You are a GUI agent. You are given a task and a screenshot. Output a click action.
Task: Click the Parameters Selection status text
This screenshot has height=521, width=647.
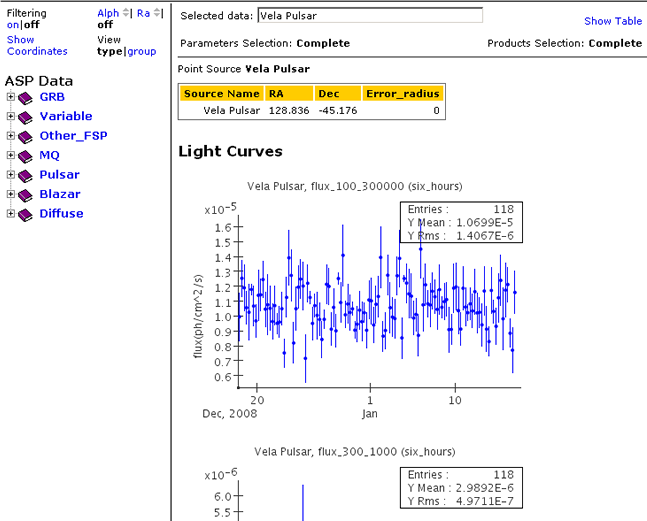[265, 43]
